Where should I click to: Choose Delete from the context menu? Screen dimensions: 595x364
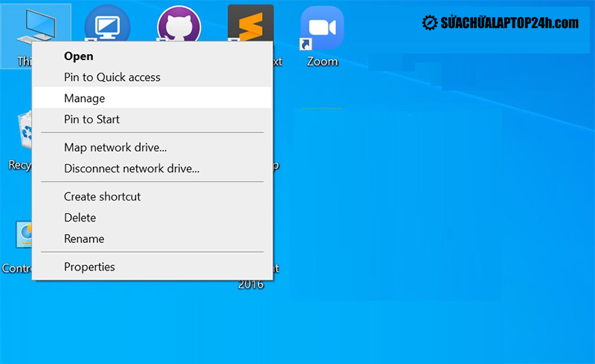(152, 218)
